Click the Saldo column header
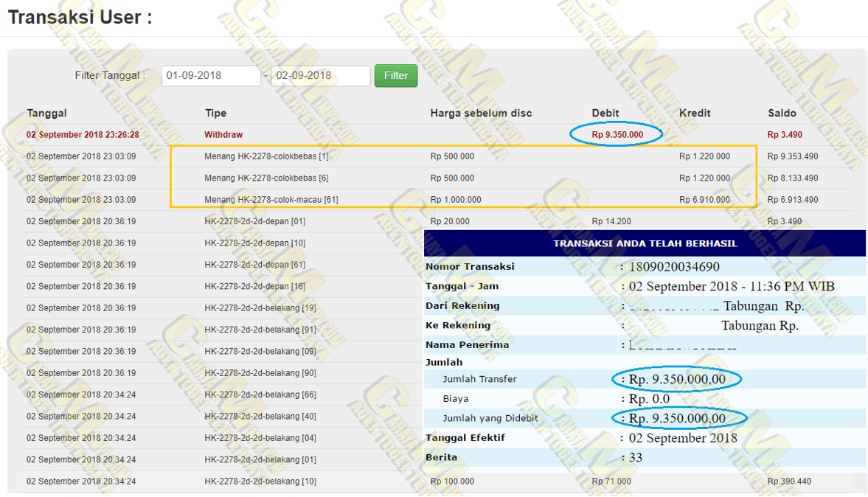Screen dimensions: 868x497 (782, 113)
